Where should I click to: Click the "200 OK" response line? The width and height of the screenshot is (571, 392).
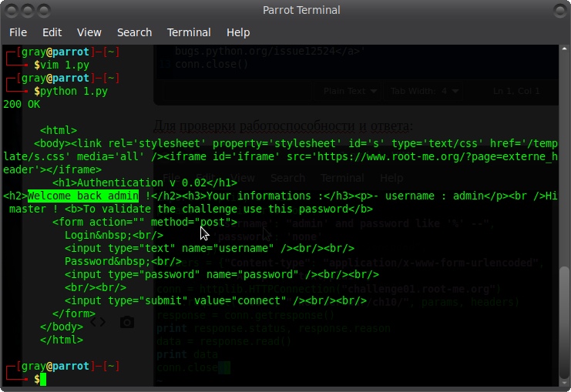click(x=22, y=104)
